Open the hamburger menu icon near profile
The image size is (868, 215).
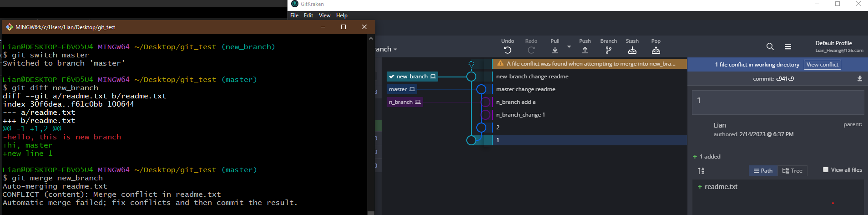point(788,46)
